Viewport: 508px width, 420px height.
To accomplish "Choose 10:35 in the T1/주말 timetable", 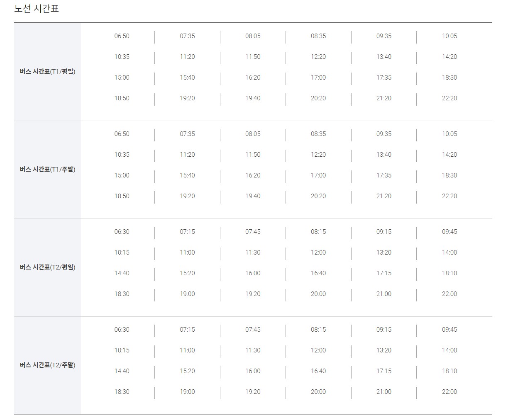I will pyautogui.click(x=122, y=155).
